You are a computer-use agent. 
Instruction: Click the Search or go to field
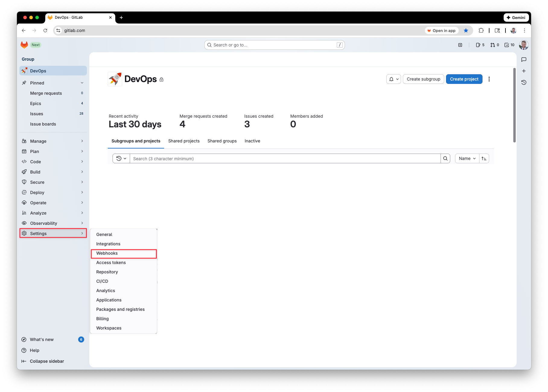pyautogui.click(x=274, y=45)
